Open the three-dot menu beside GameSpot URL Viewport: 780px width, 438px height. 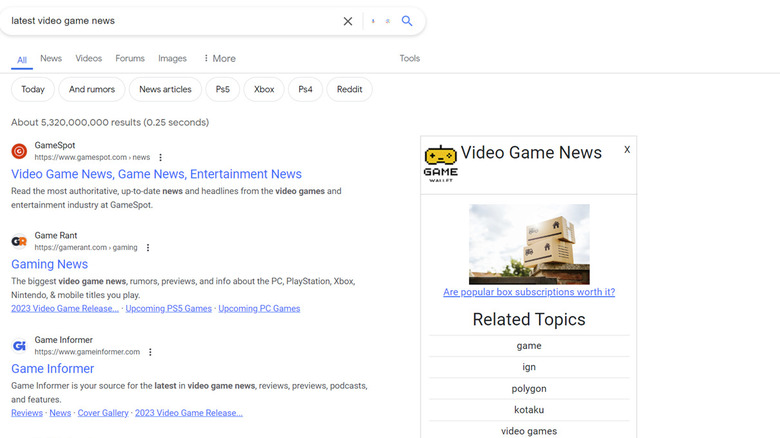click(160, 158)
